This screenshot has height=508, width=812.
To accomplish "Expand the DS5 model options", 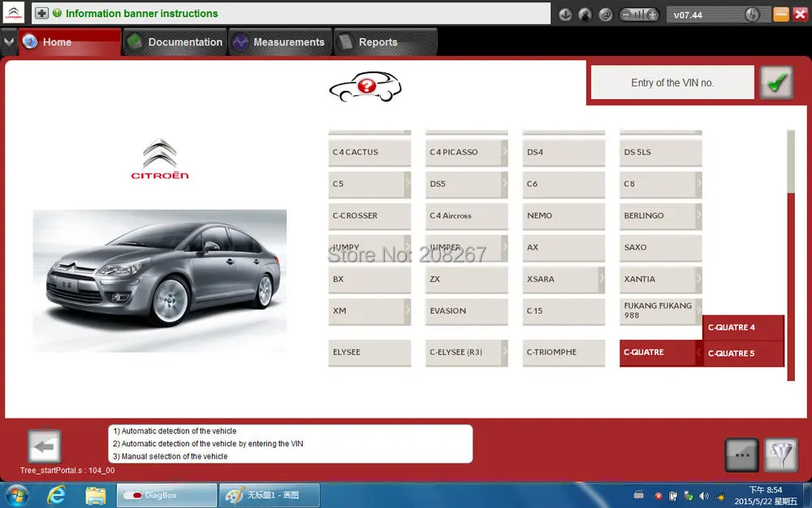I will tap(504, 184).
